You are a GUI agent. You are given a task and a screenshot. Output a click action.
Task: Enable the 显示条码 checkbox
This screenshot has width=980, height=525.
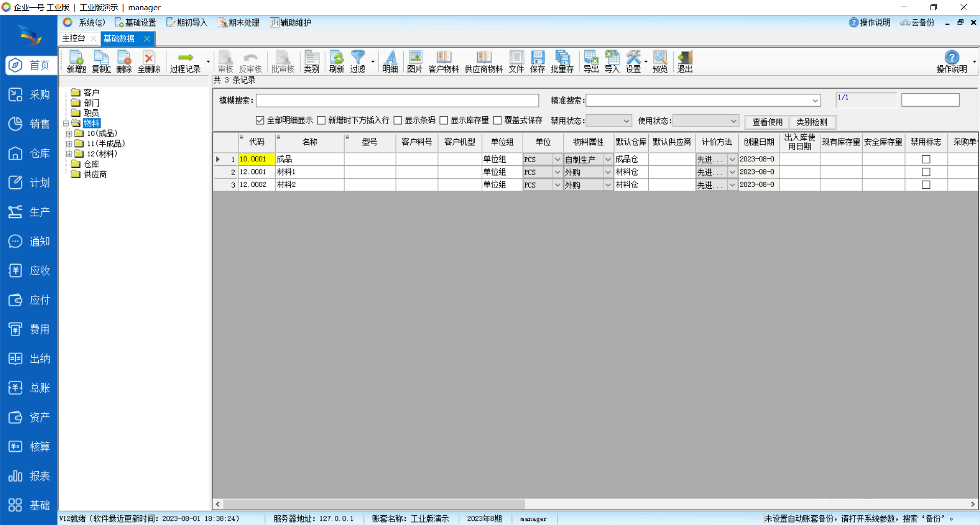pyautogui.click(x=398, y=120)
